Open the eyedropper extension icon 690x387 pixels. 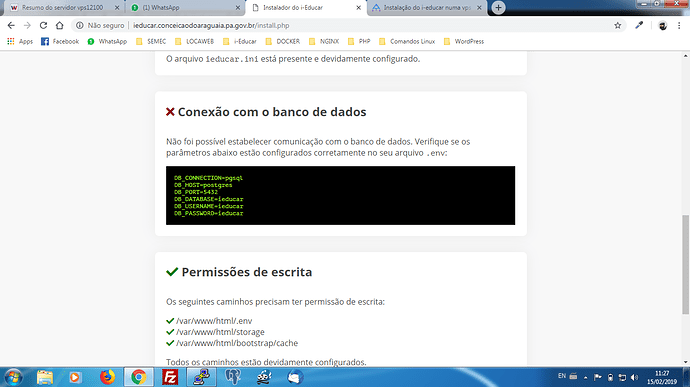click(639, 26)
